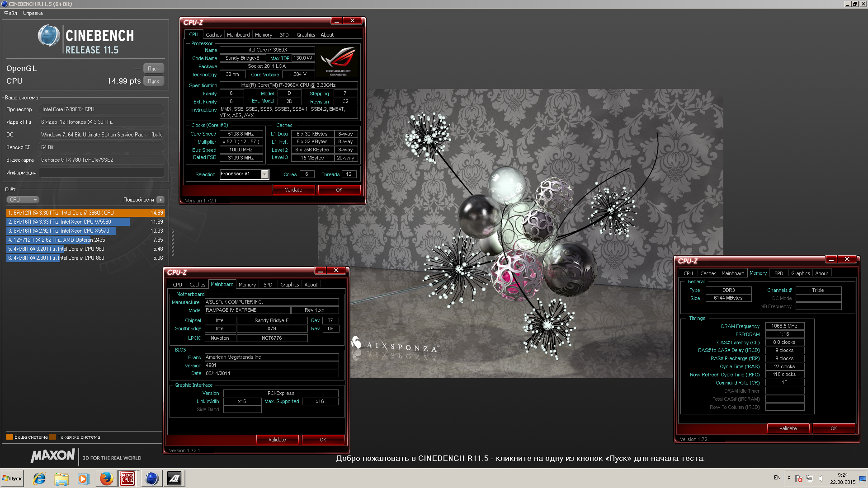Show hidden tray icons chevron
The height and width of the screenshot is (488, 868).
click(x=789, y=478)
